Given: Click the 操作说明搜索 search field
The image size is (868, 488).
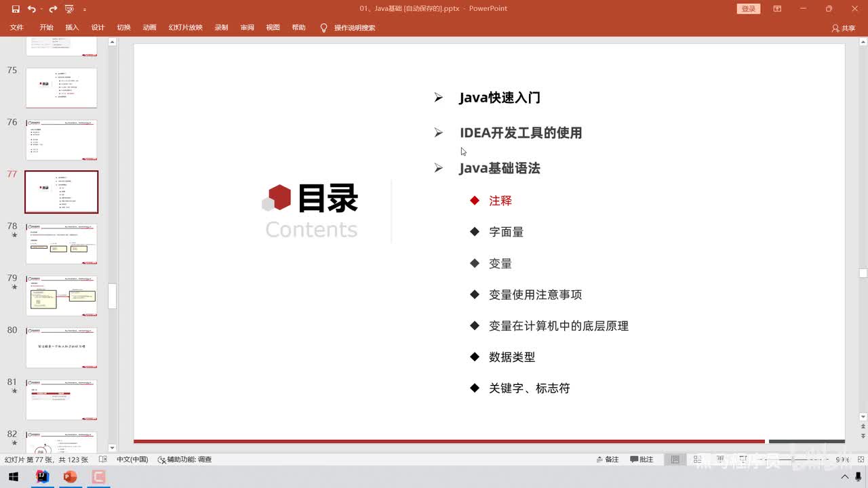Looking at the screenshot, I should (355, 28).
